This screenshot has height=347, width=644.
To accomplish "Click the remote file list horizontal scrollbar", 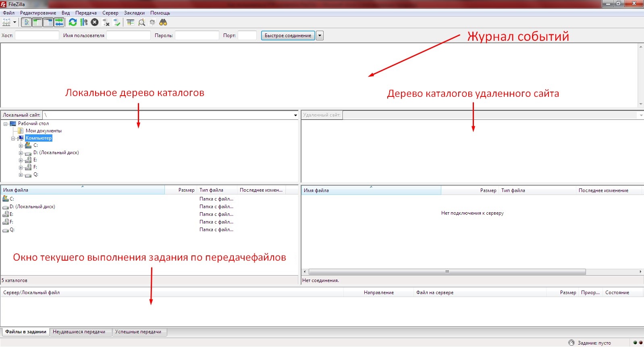I will point(447,272).
